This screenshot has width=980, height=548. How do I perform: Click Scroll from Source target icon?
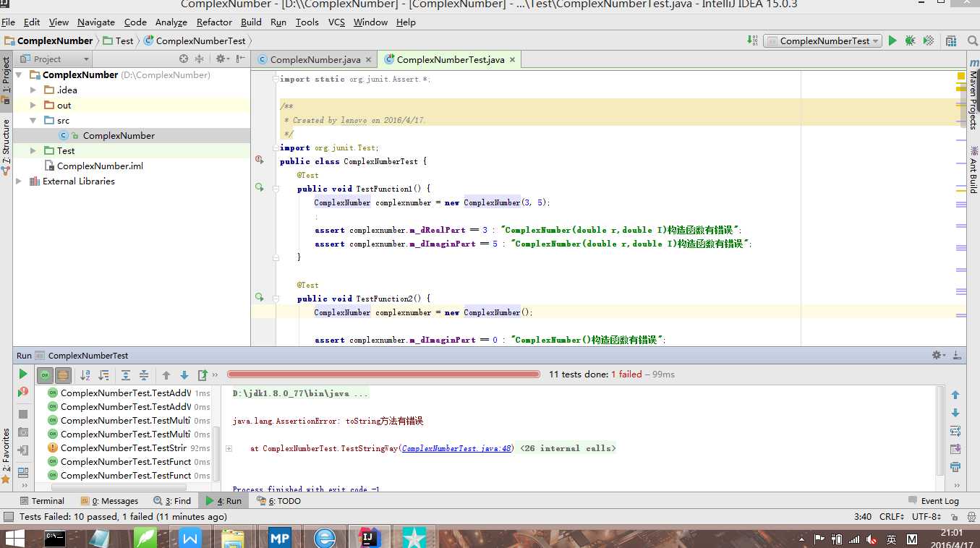184,59
